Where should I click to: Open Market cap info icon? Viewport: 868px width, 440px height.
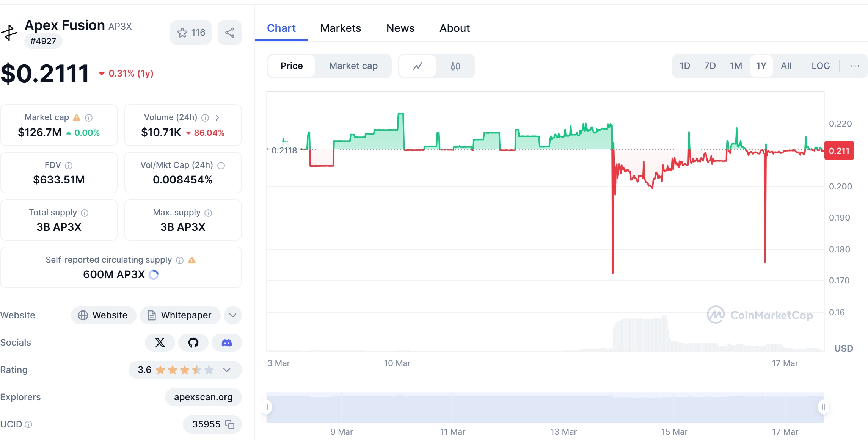(x=89, y=118)
